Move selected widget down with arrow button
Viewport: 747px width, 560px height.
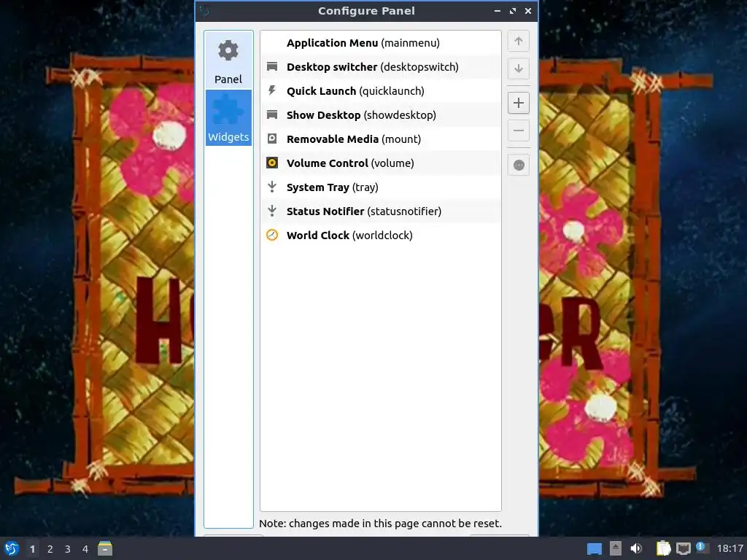pos(519,69)
